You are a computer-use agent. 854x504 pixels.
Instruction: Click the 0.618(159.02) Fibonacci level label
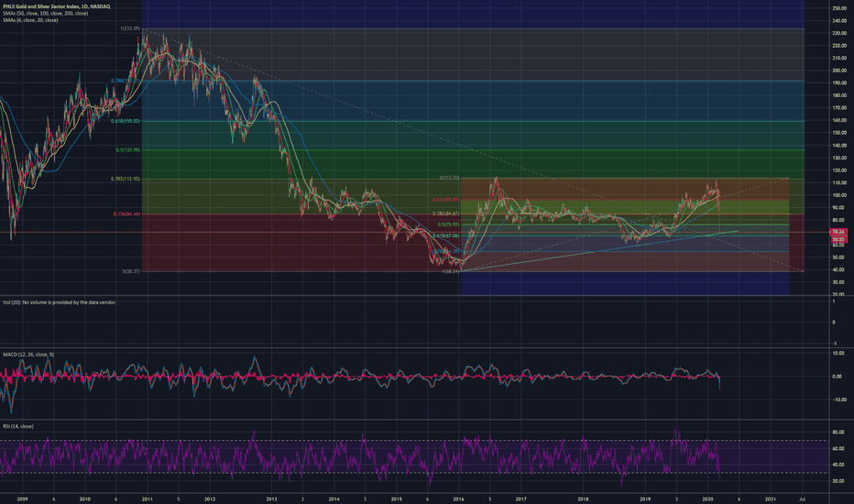click(x=126, y=121)
